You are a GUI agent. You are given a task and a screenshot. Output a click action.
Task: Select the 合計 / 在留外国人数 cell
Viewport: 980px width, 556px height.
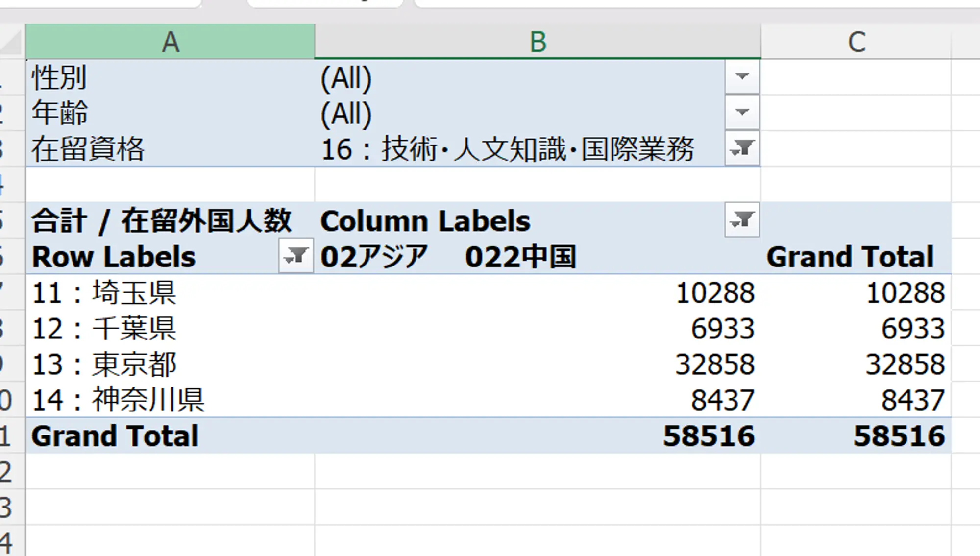click(170, 220)
